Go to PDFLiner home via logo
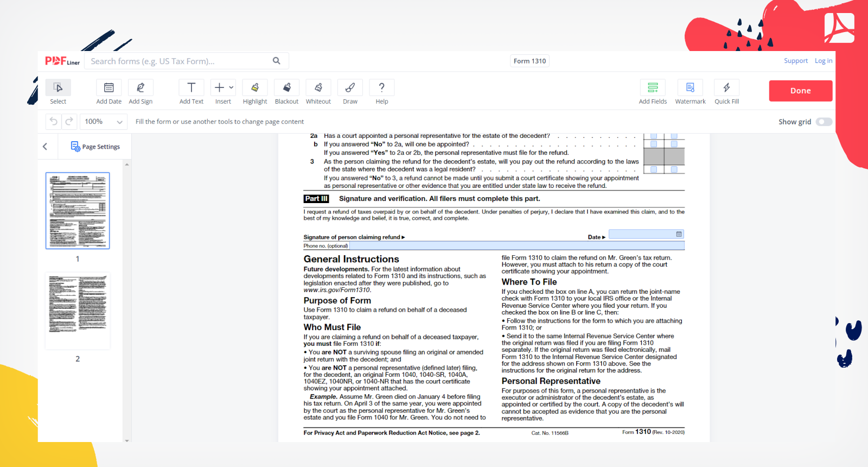The height and width of the screenshot is (467, 868). (62, 61)
